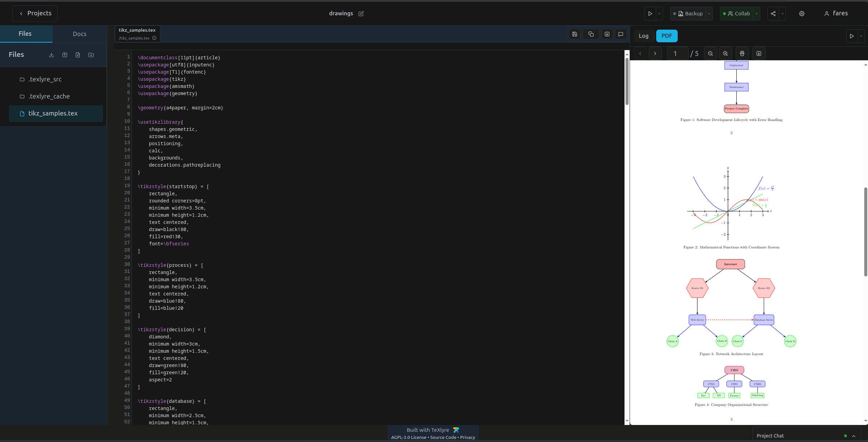The height and width of the screenshot is (442, 868).
Task: Create a new folder in Files panel
Action: tap(90, 55)
